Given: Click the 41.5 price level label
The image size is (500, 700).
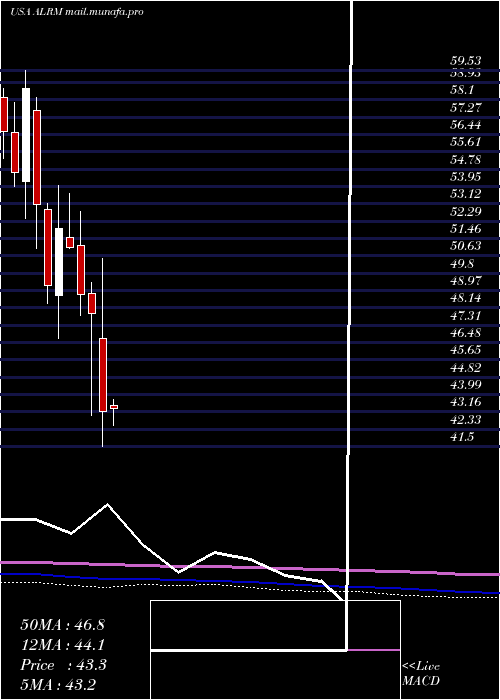Looking at the screenshot, I should pyautogui.click(x=462, y=436).
